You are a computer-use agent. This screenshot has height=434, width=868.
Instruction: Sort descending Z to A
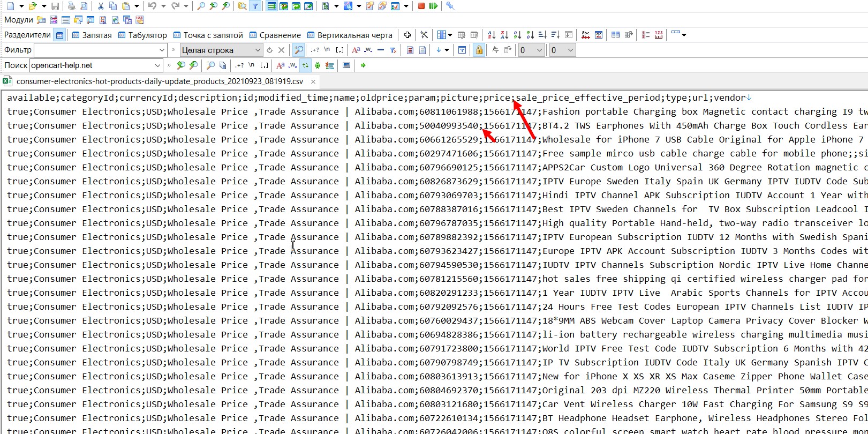click(504, 35)
